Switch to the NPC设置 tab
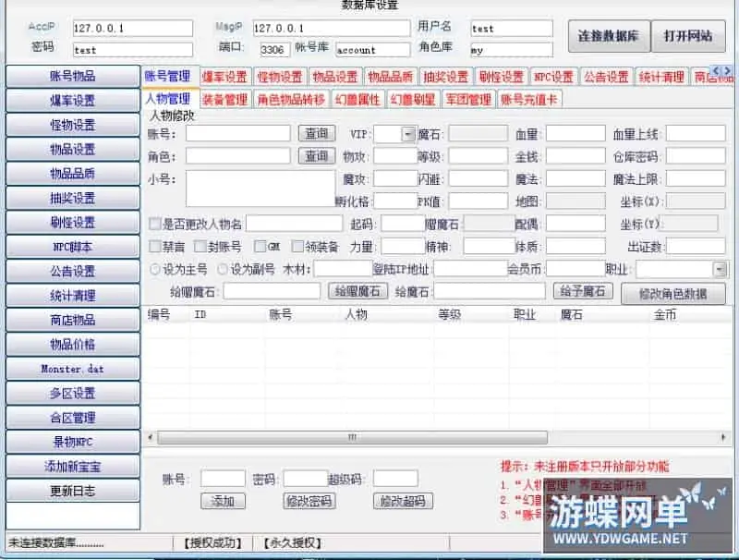739x560 pixels. coord(553,77)
